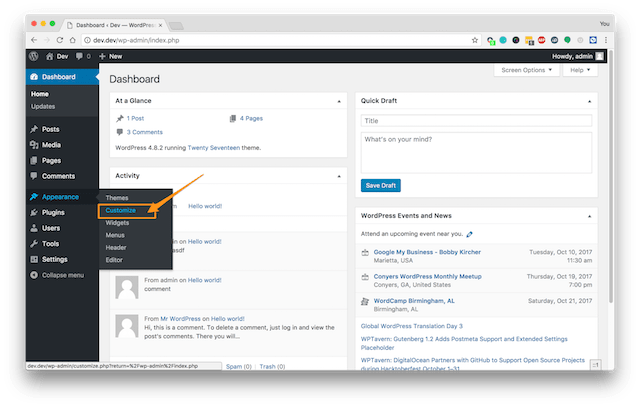Open the Dev site home link
Image resolution: width=640 pixels, height=407 pixels.
57,56
